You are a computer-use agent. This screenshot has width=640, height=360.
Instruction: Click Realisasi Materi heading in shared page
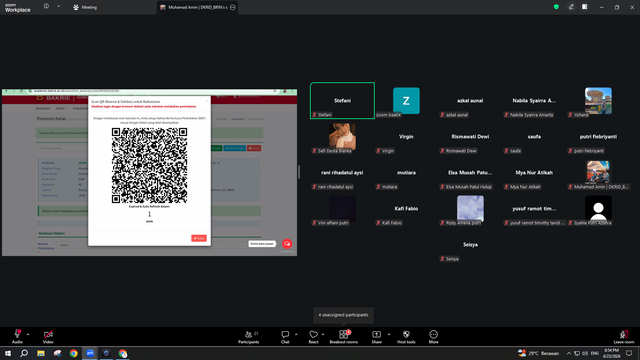pyautogui.click(x=51, y=233)
